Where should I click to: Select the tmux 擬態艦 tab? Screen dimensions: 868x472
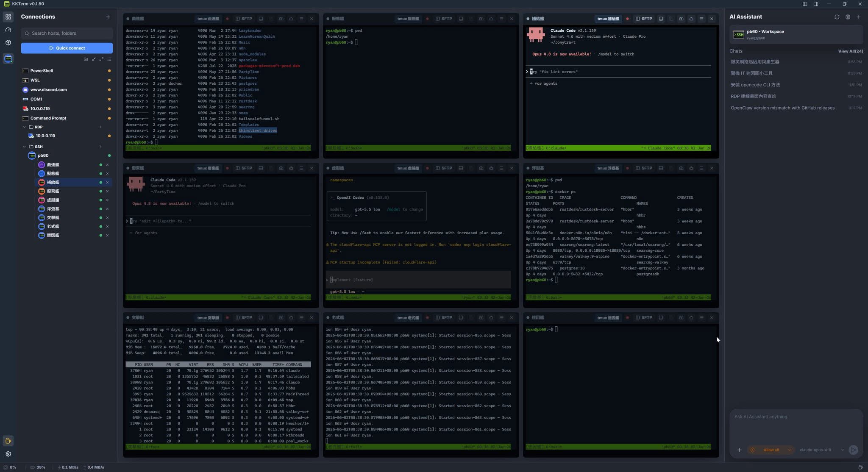[408, 19]
